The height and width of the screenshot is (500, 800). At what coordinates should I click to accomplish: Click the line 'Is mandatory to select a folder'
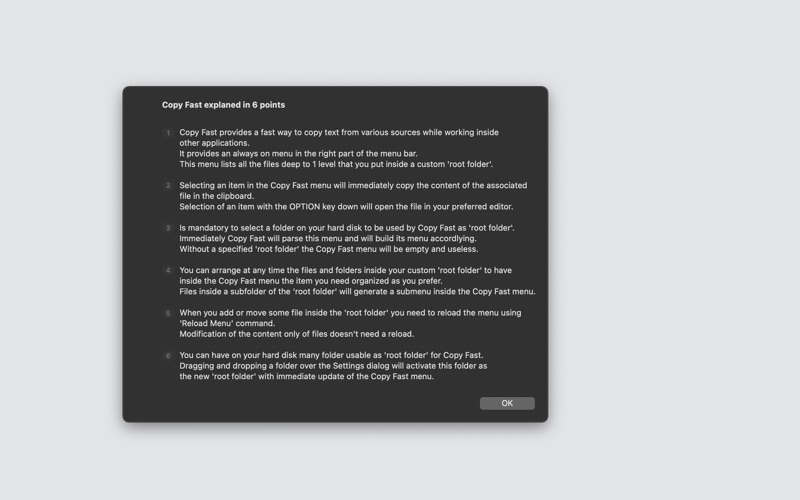[347, 228]
